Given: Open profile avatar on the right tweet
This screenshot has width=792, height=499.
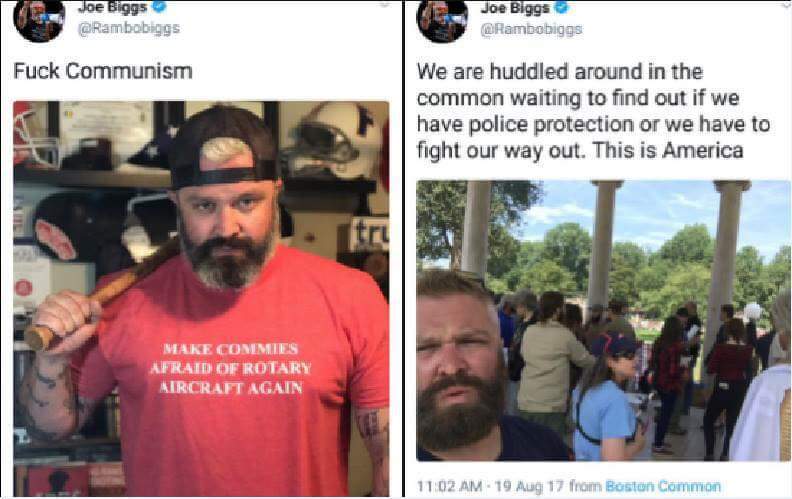Looking at the screenshot, I should (x=442, y=19).
